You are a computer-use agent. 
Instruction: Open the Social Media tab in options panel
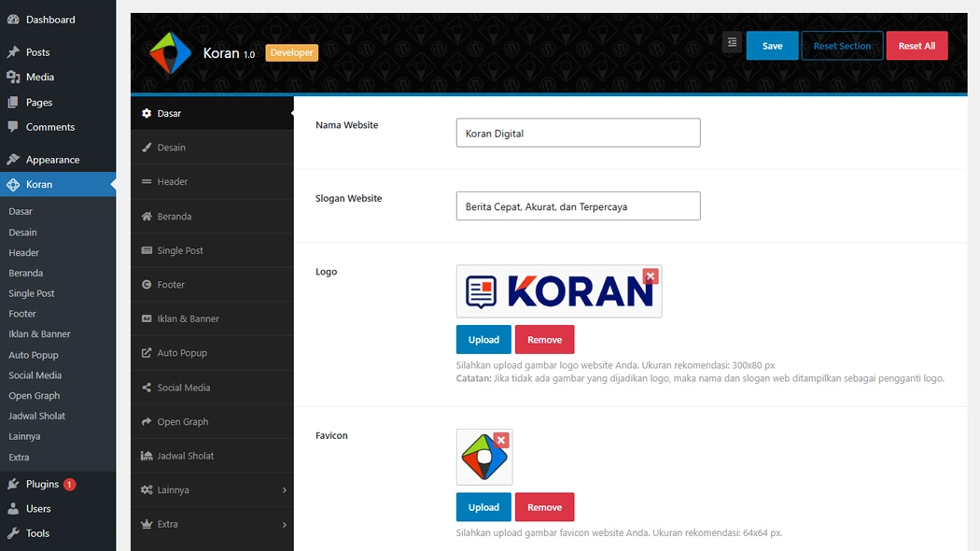(212, 388)
